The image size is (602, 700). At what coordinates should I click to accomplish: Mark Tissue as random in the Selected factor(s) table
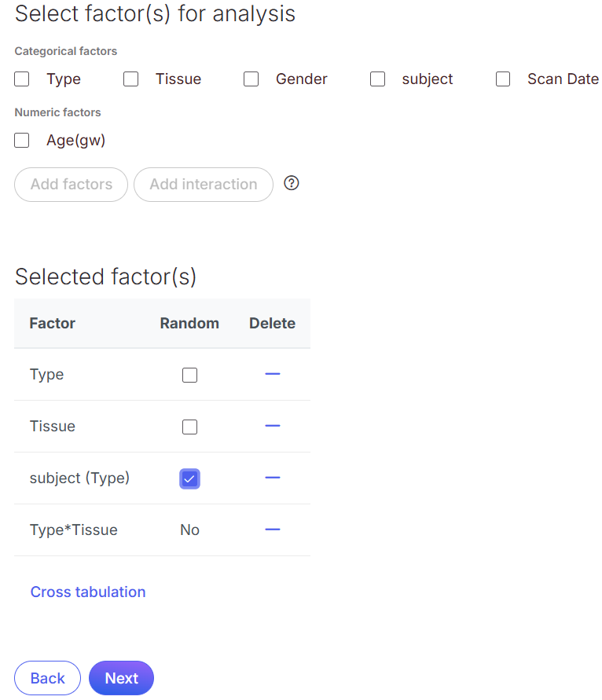(x=190, y=427)
